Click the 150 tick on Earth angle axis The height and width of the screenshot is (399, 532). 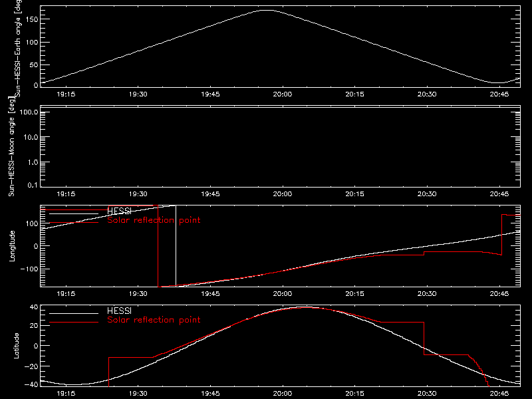click(x=32, y=19)
